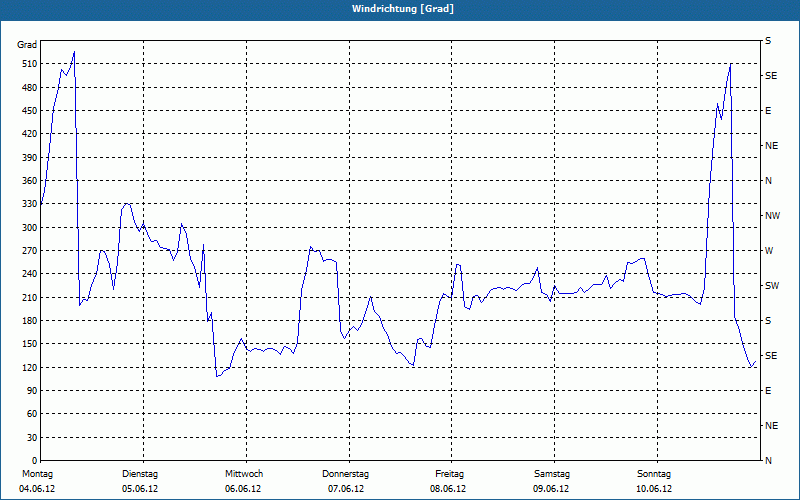Click the y-axis value "480"

click(30, 88)
